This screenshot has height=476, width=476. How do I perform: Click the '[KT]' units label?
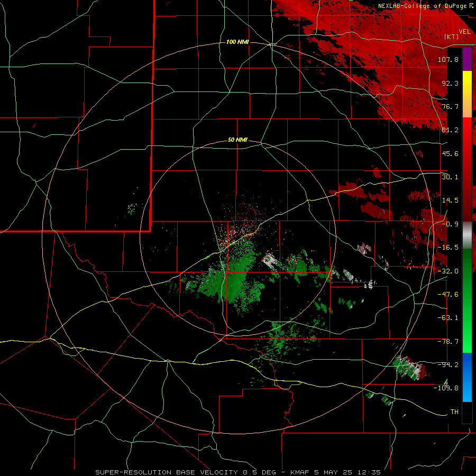coord(452,36)
